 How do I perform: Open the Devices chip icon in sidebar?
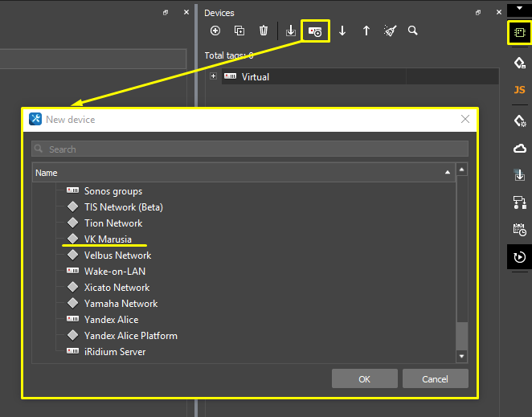[519, 33]
